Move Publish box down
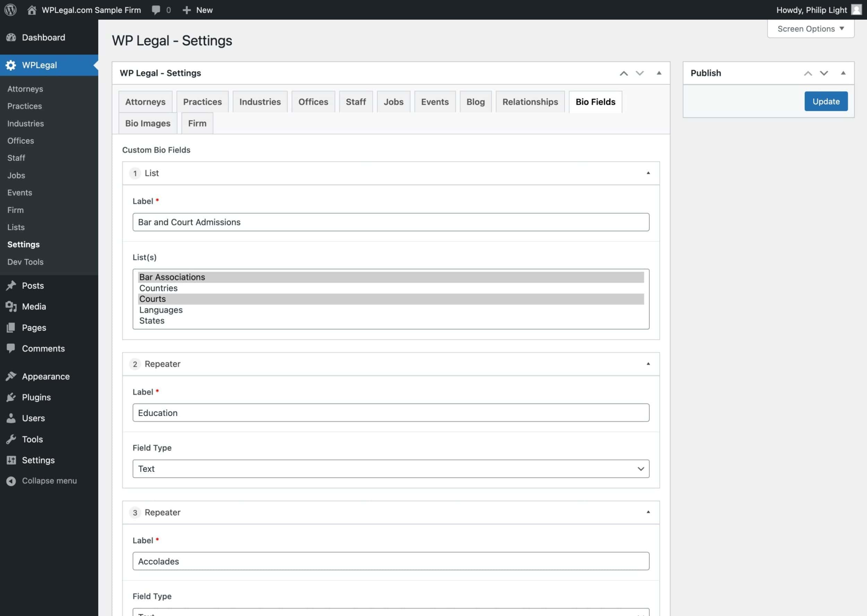 point(824,73)
